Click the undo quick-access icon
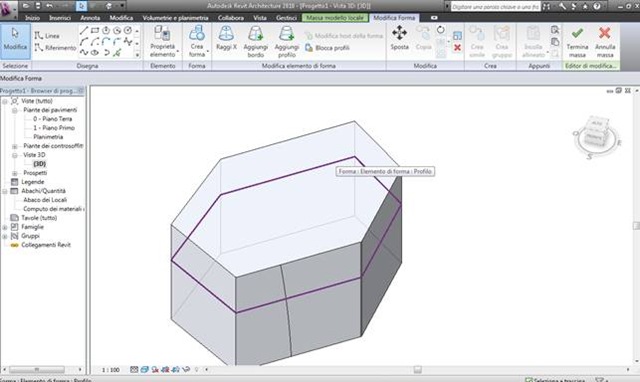Viewport: 640px width, 382px height. pyautogui.click(x=49, y=6)
